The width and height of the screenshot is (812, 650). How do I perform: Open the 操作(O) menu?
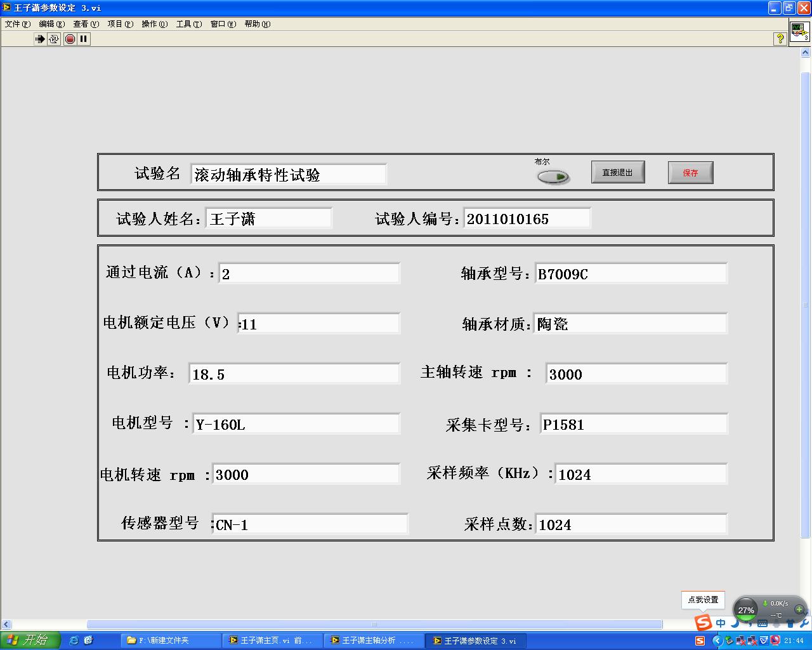(155, 24)
